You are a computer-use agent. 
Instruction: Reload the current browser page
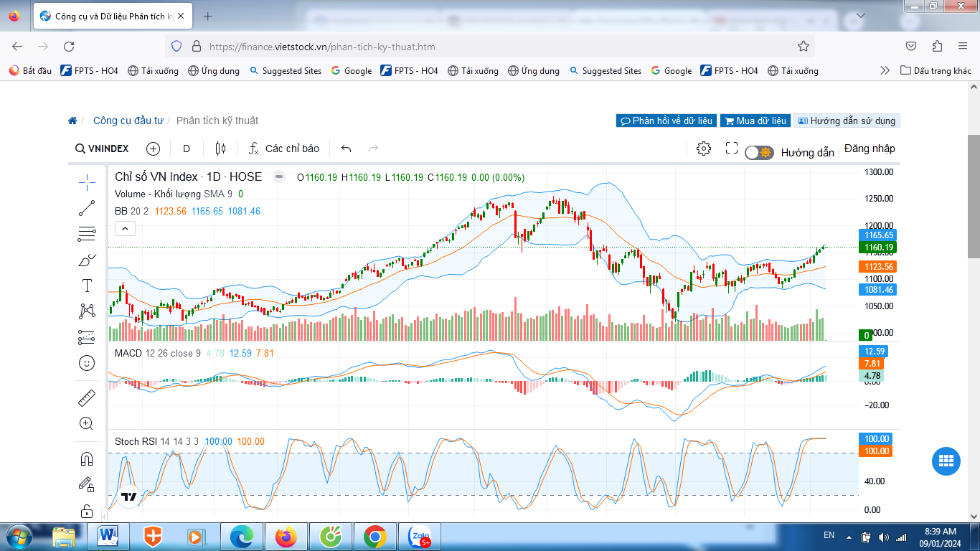coord(69,47)
